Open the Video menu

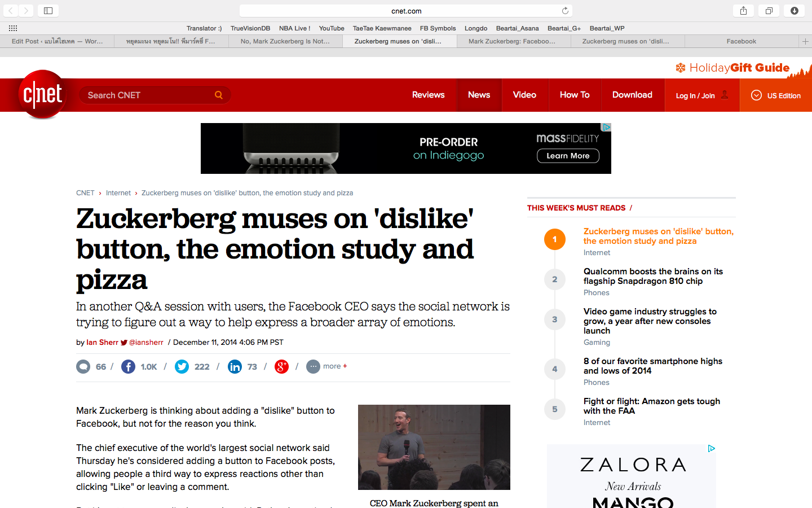525,95
